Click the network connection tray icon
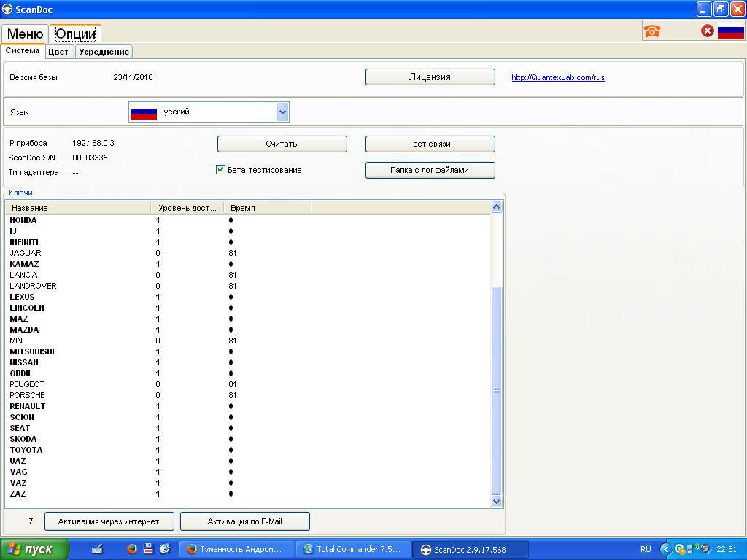 coord(692,548)
